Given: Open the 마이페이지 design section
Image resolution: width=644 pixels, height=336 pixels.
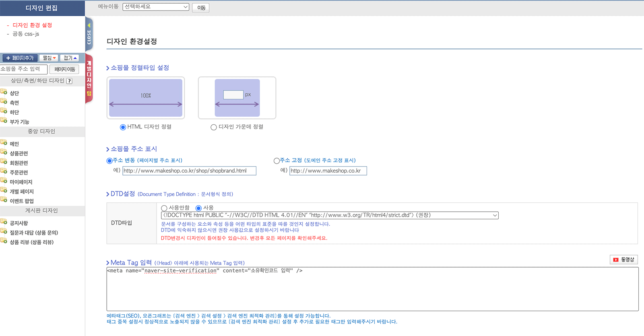Looking at the screenshot, I should click(21, 182).
